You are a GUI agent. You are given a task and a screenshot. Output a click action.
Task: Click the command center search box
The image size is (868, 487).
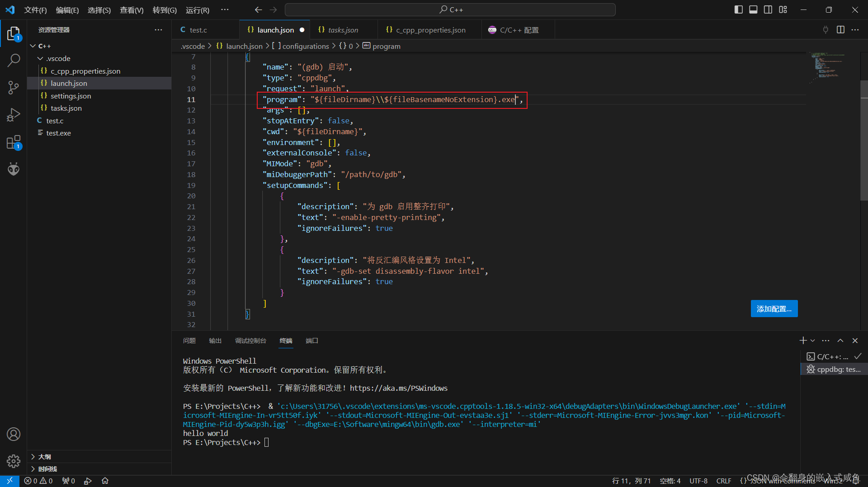pyautogui.click(x=450, y=9)
